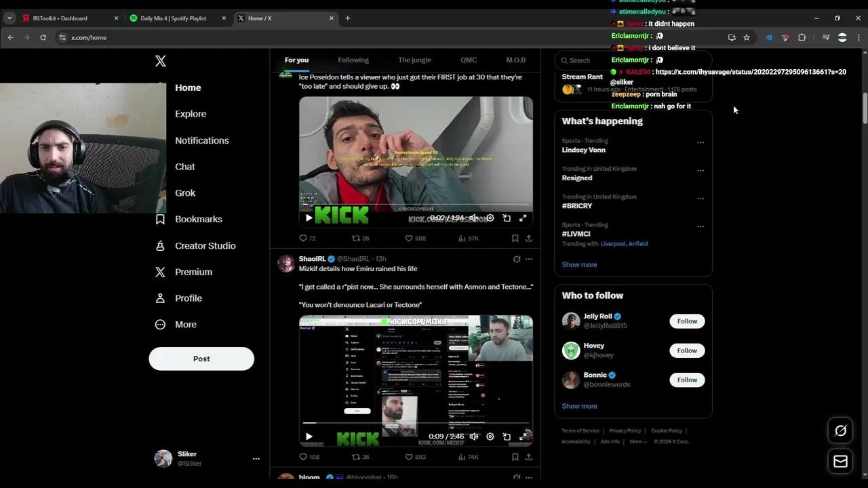Reload the page in browser toolbar
This screenshot has width=868, height=488.
tap(43, 37)
